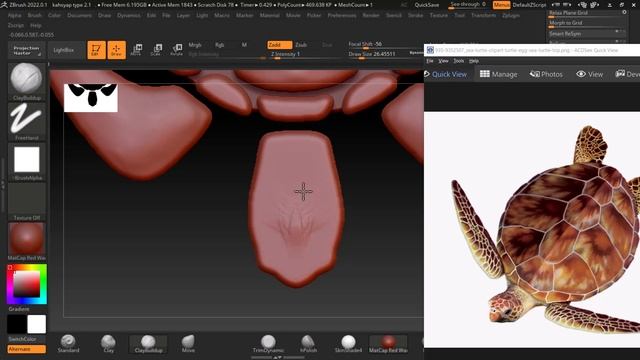The image size is (640, 360).
Task: Click the ACDSee window title icon
Action: tap(430, 50)
